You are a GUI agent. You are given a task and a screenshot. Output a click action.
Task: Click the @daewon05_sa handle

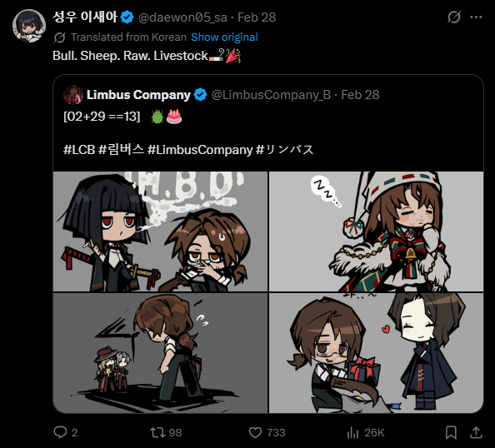182,17
